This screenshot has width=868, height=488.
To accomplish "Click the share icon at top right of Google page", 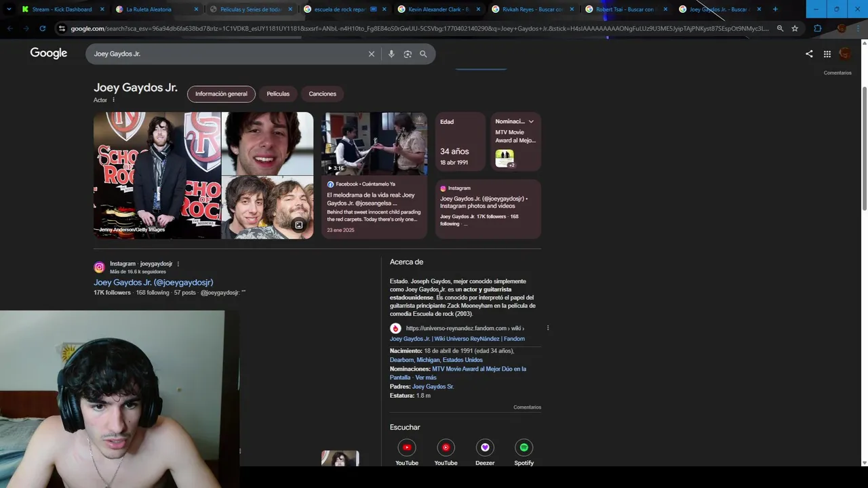I will click(809, 54).
